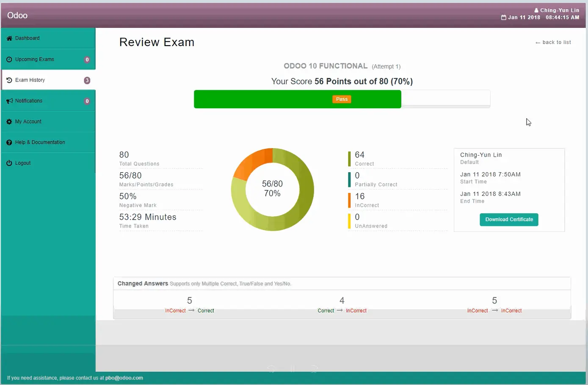Viewport: 588px width, 385px height.
Task: Click the Ching-Yun Lin username in header
Action: pyautogui.click(x=560, y=10)
